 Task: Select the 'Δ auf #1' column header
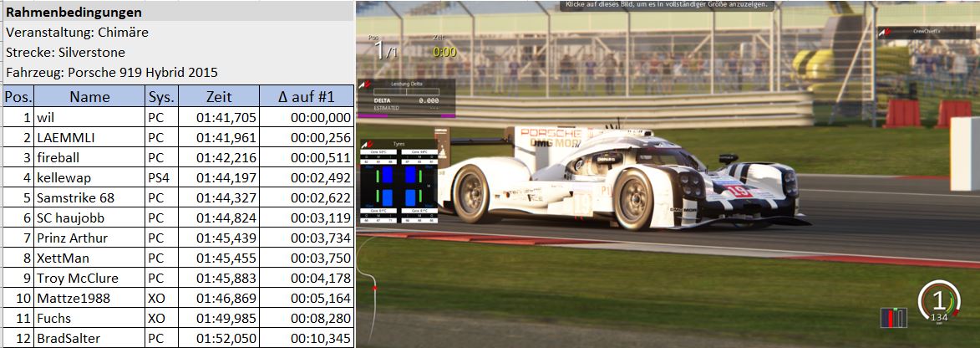(307, 96)
